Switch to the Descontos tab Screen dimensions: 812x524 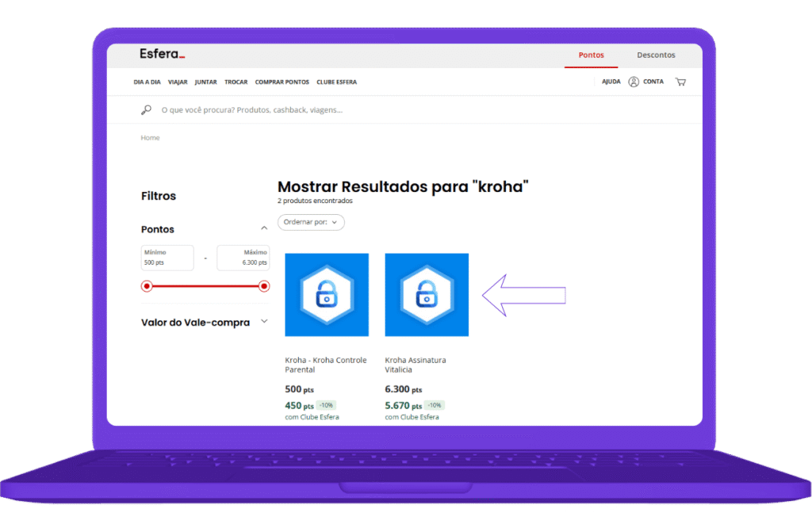[656, 55]
